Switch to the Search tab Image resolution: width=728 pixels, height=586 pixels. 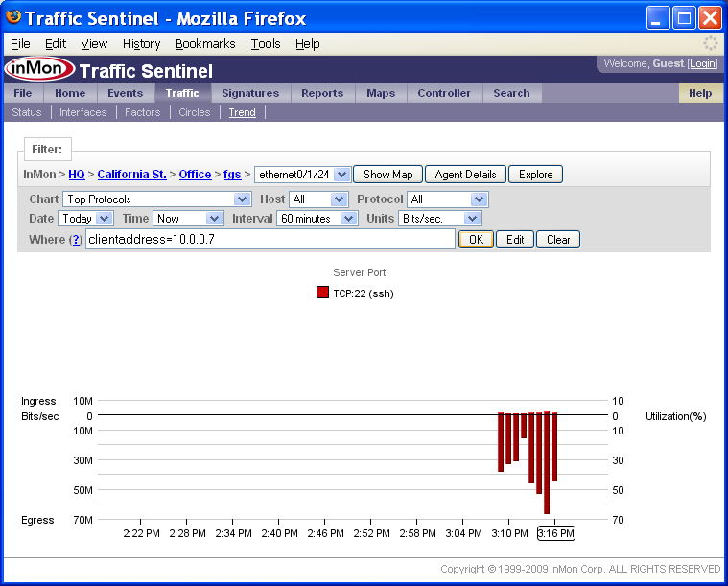[511, 93]
